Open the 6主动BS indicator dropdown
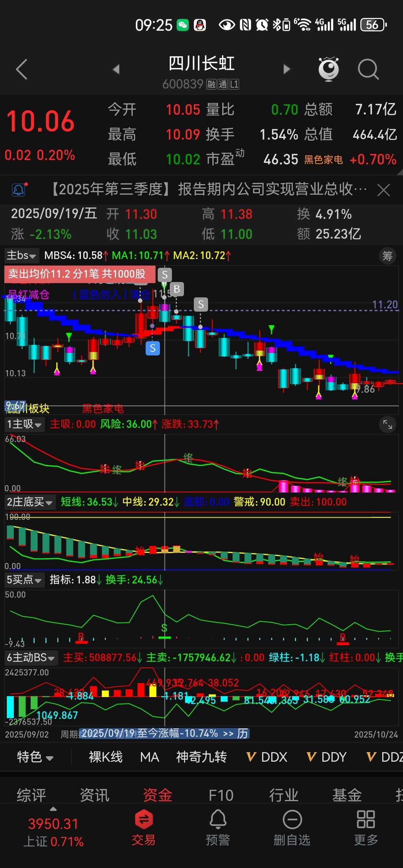403x868 pixels. [31, 658]
